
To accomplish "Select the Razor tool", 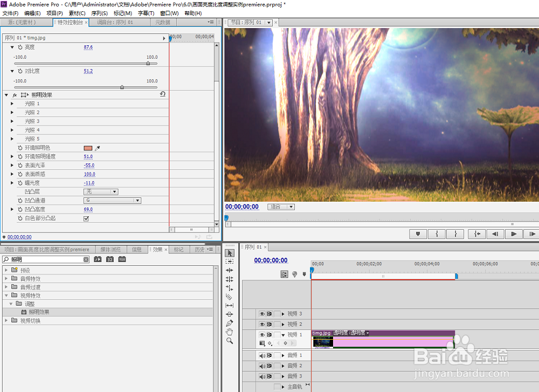I will coord(230,297).
